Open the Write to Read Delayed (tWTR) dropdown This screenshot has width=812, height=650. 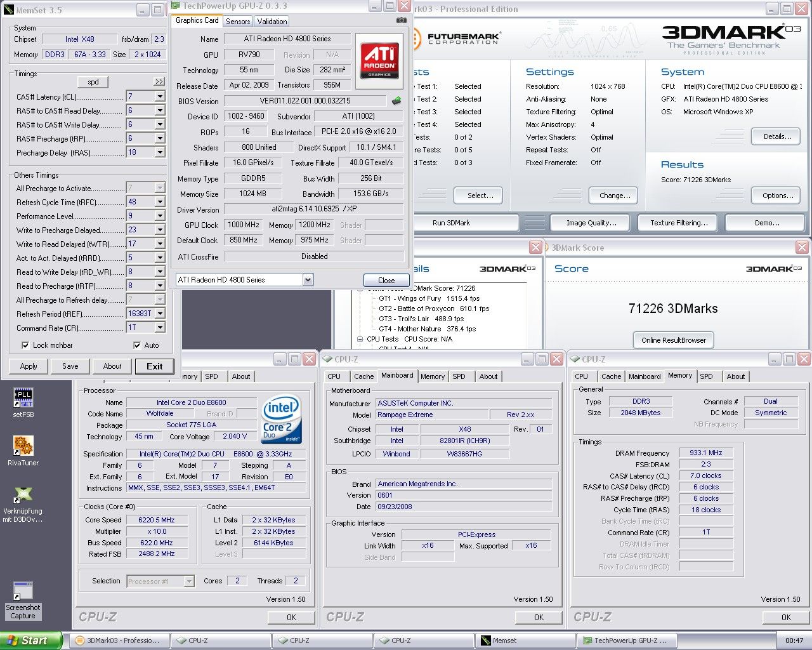pos(160,244)
